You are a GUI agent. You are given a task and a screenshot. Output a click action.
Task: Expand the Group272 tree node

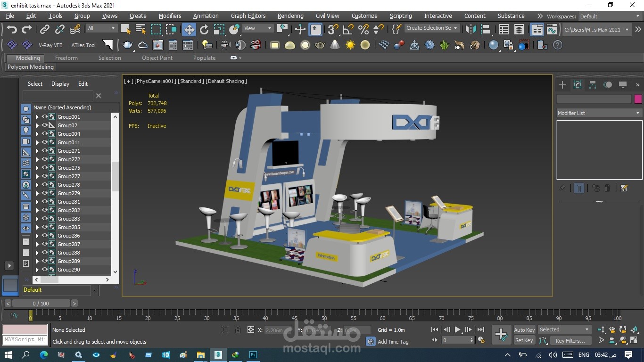pyautogui.click(x=37, y=159)
